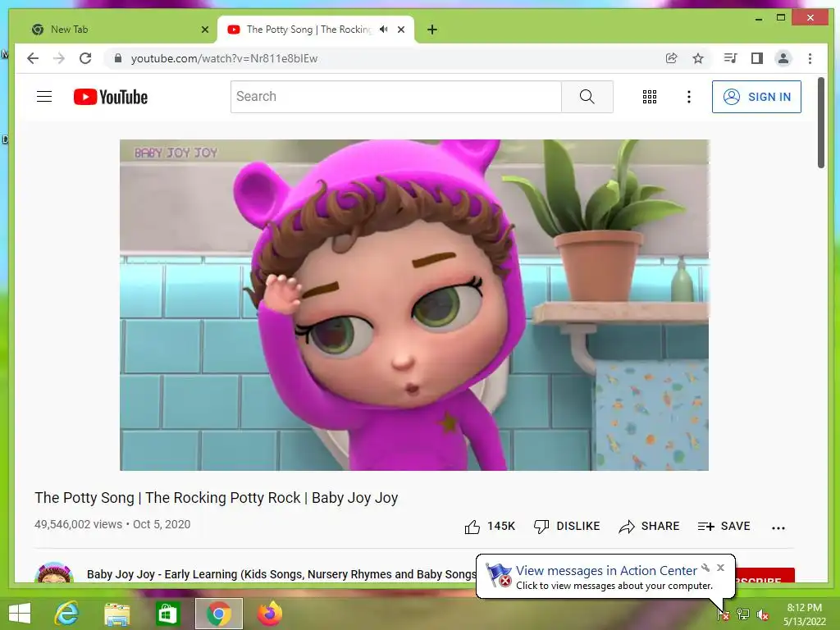Open the network tray icon

[x=743, y=614]
